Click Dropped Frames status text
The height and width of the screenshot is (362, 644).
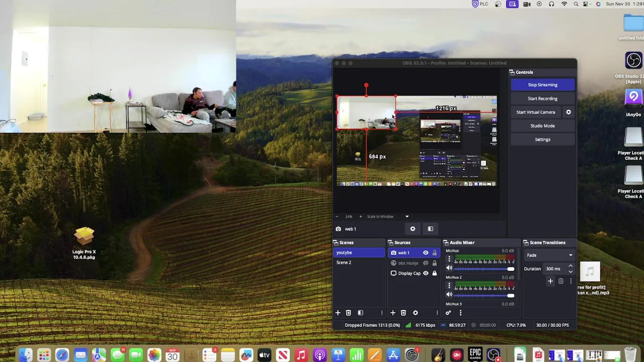372,325
